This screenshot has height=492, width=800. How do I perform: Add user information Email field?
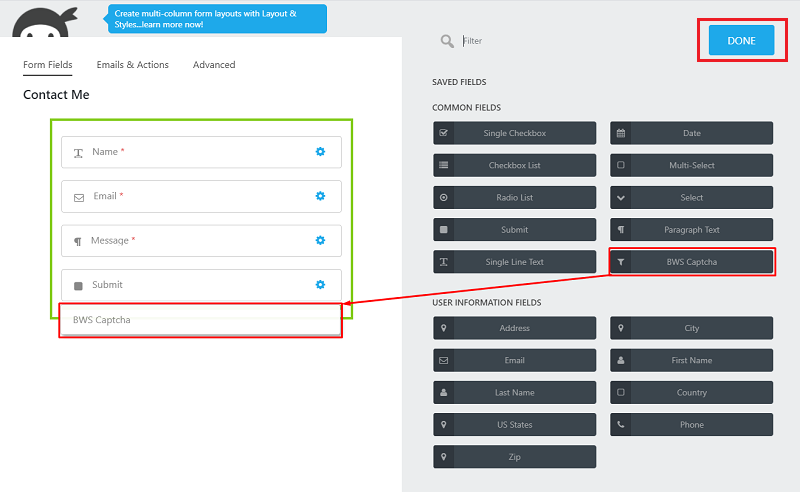point(515,360)
